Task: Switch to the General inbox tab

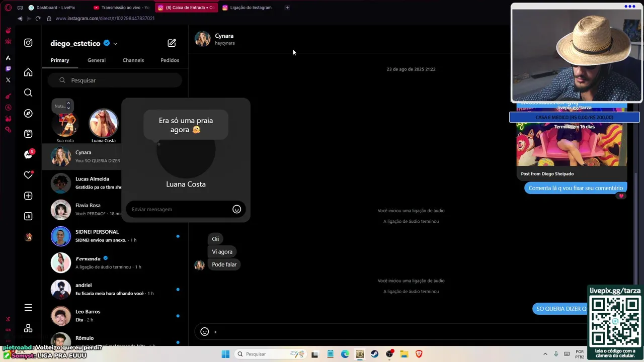Action: pyautogui.click(x=97, y=60)
